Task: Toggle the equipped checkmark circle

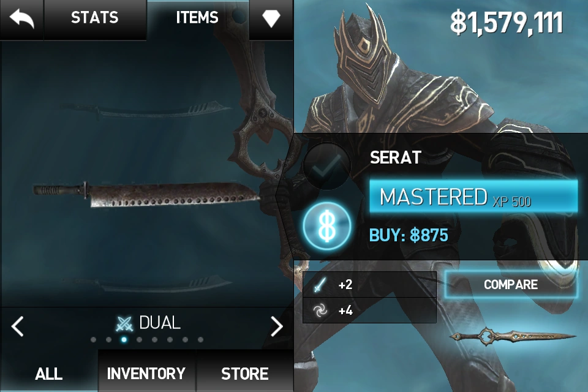Action: tap(326, 166)
